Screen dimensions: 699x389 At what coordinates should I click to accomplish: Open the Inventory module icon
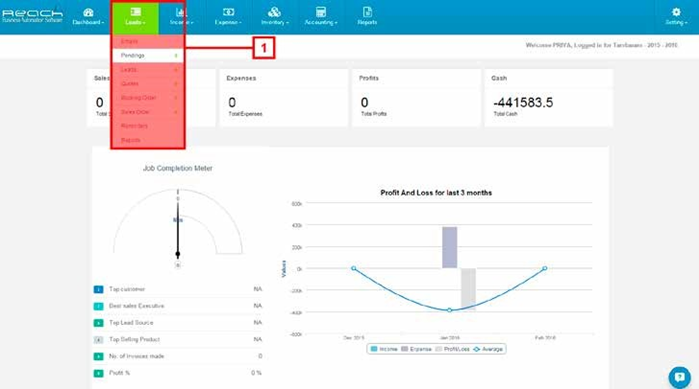(x=274, y=12)
